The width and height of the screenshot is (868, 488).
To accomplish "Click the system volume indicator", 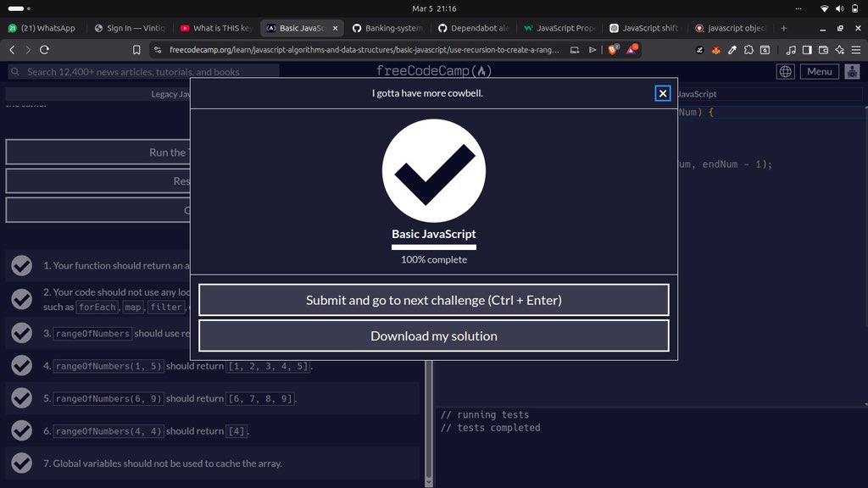I will click(840, 8).
